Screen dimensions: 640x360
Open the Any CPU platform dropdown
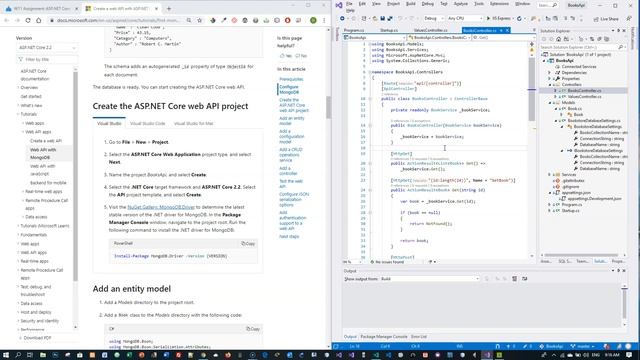464,18
